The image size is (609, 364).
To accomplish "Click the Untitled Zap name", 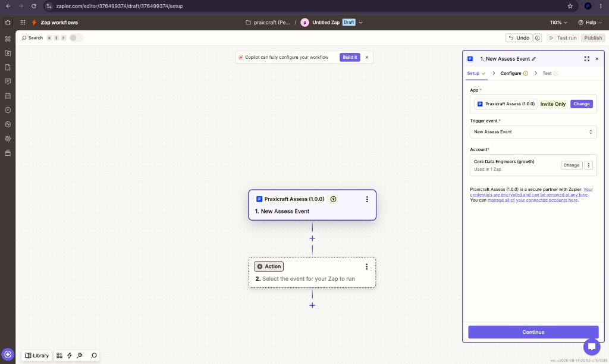I will (326, 23).
